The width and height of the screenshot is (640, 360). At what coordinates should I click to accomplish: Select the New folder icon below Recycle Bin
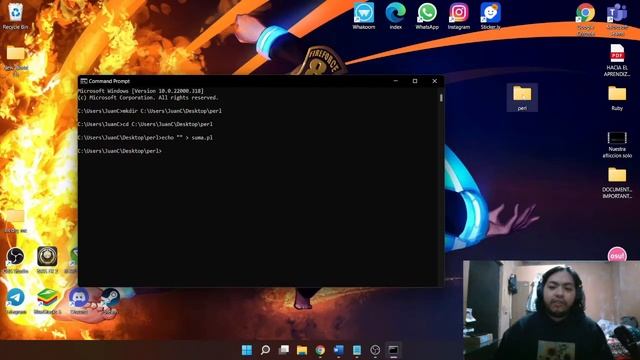[x=16, y=60]
